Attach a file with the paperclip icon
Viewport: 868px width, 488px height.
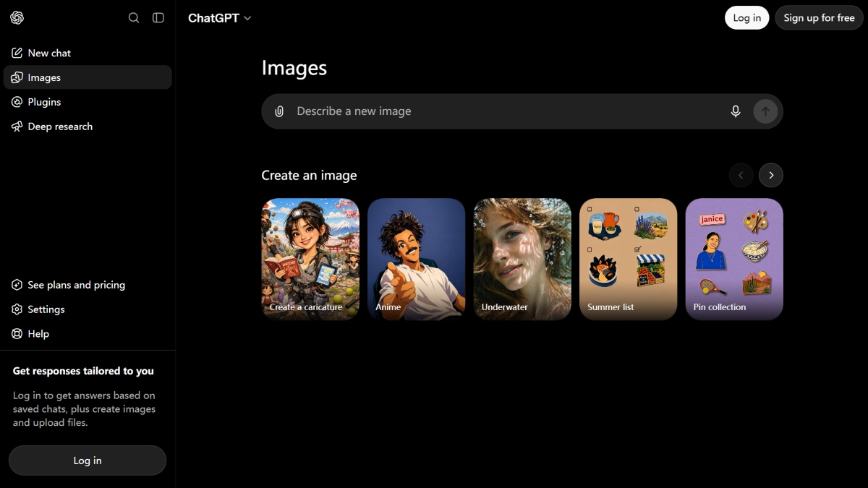pos(279,111)
